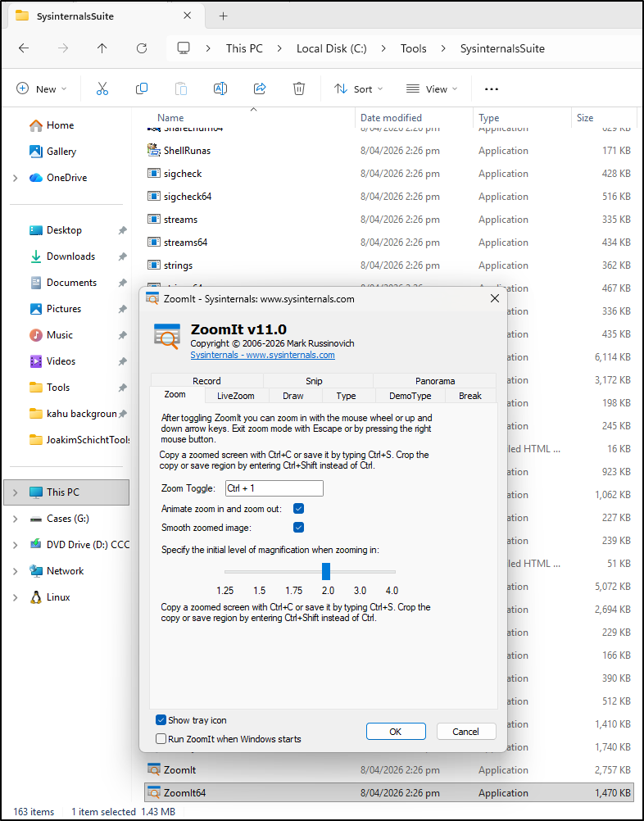This screenshot has width=644, height=821.
Task: Go up one folder level arrow
Action: coord(102,48)
